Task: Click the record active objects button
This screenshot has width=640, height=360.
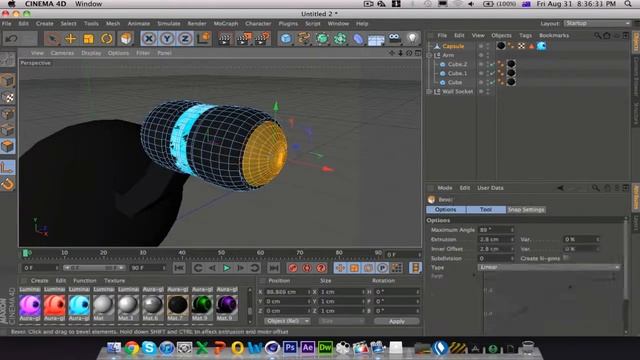Action: (x=293, y=268)
